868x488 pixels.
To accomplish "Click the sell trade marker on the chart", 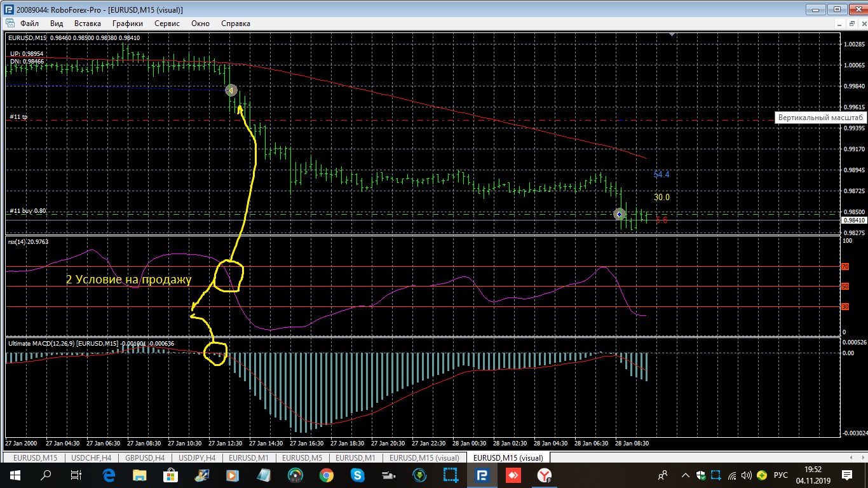I will click(x=231, y=90).
